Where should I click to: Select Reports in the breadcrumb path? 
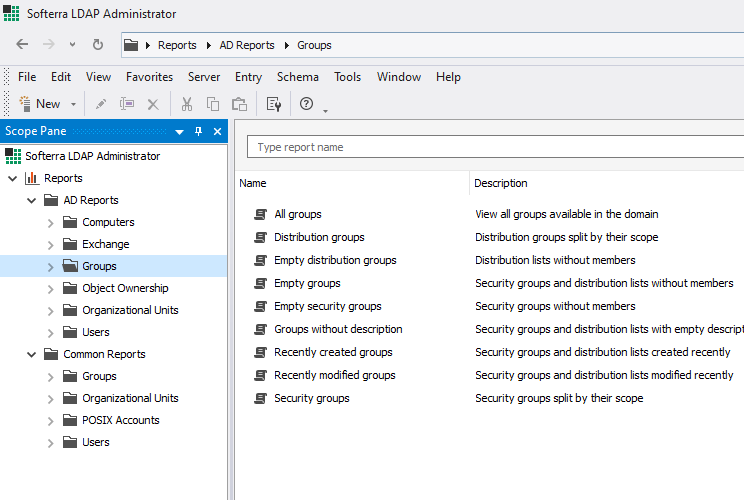pos(177,45)
